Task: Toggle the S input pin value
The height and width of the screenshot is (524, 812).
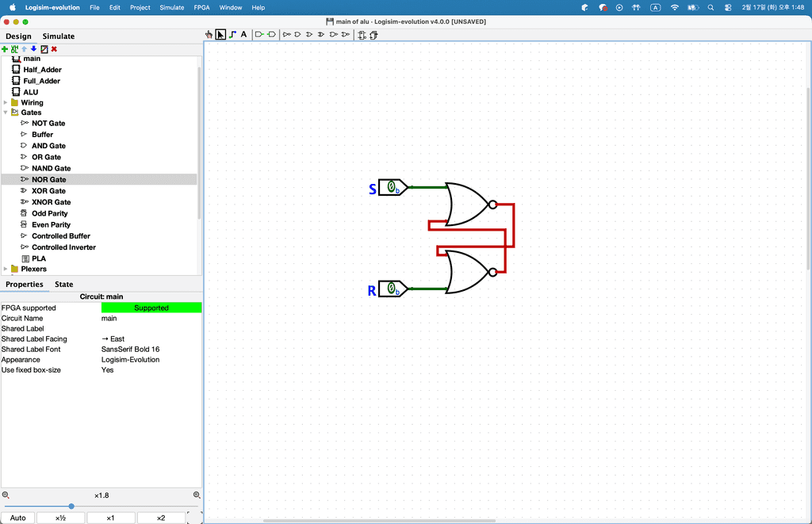Action: pos(391,188)
